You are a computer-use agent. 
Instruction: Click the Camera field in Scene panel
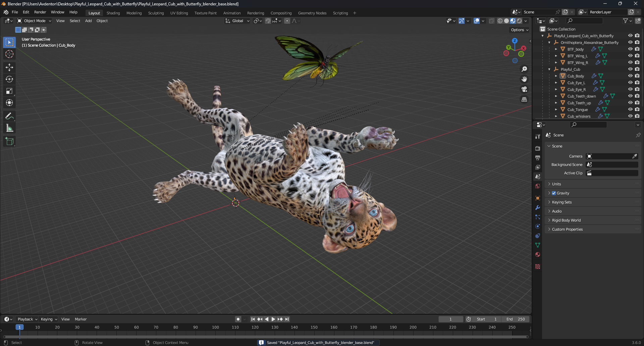tap(612, 156)
